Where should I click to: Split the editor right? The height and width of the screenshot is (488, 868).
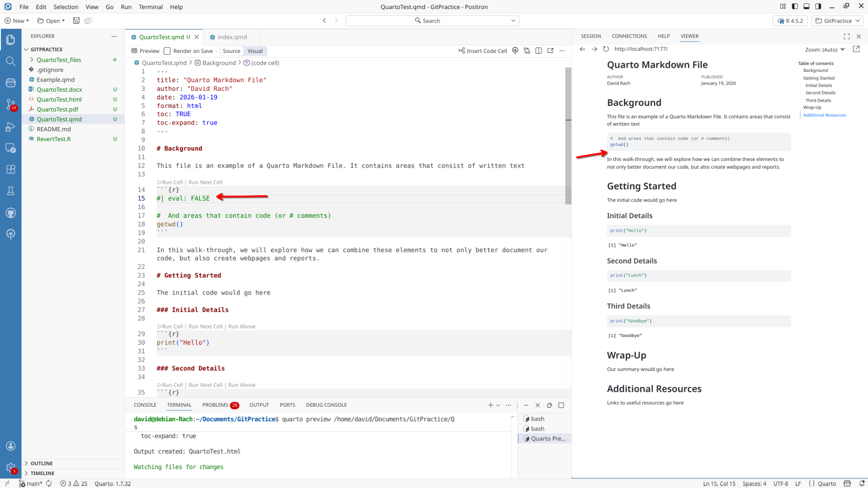tap(538, 51)
